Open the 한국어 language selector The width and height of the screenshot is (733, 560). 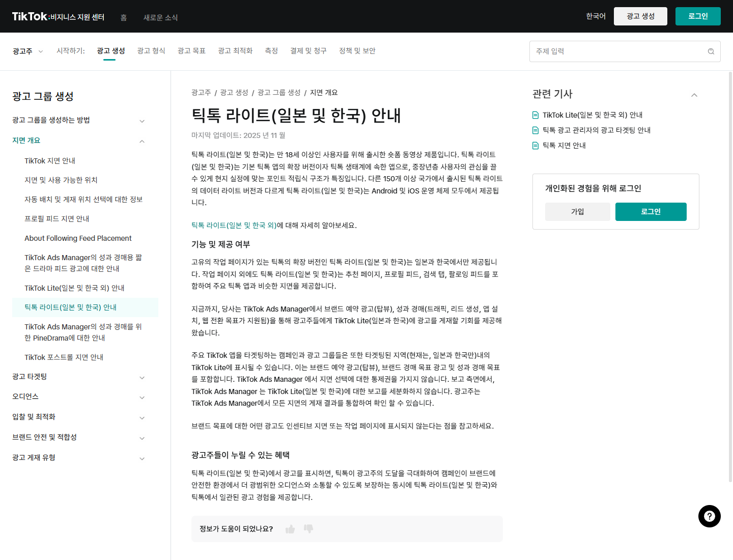point(596,16)
